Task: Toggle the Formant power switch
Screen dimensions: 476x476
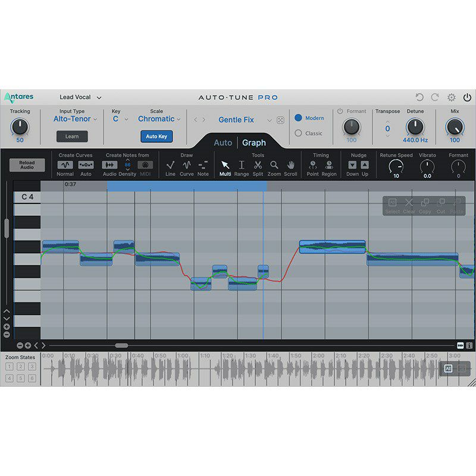Action: tap(340, 111)
